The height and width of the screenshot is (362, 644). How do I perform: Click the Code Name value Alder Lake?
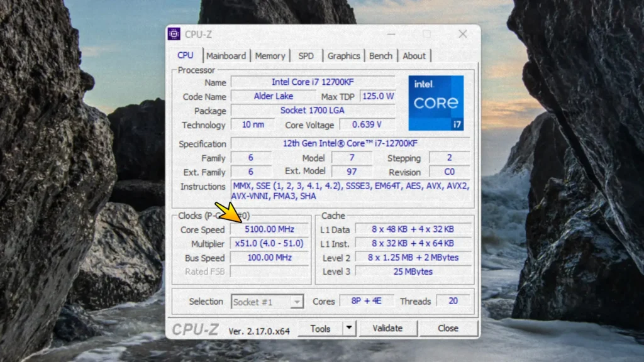pyautogui.click(x=273, y=96)
